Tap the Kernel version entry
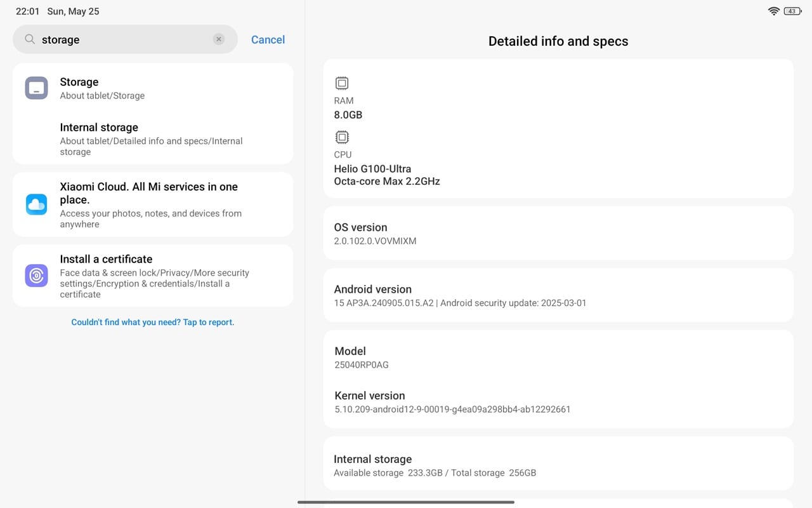 558,402
